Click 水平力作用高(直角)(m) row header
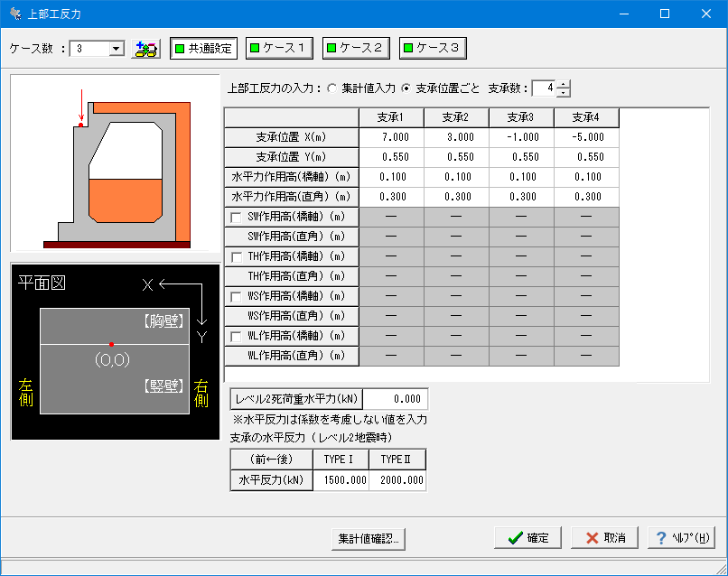Image resolution: width=728 pixels, height=576 pixels. 292,197
